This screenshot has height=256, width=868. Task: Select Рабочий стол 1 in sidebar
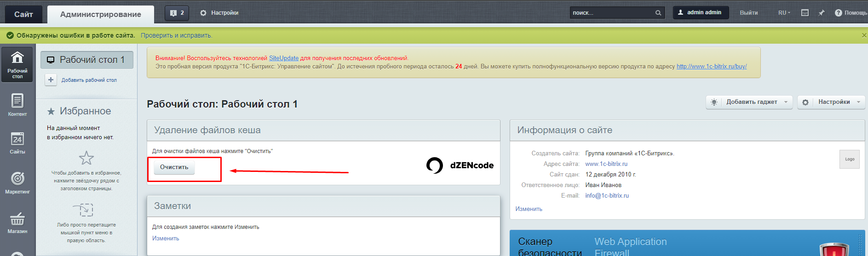tap(87, 60)
